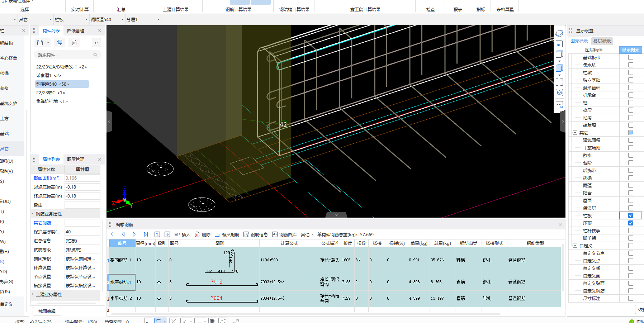
Task: Click the copy component icon
Action: click(x=59, y=43)
